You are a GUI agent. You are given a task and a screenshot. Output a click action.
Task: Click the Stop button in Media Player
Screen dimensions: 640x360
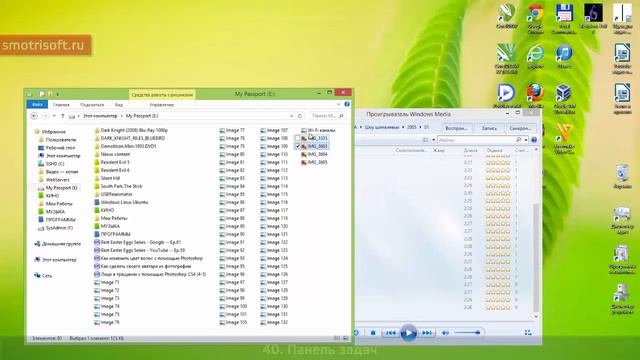point(373,333)
